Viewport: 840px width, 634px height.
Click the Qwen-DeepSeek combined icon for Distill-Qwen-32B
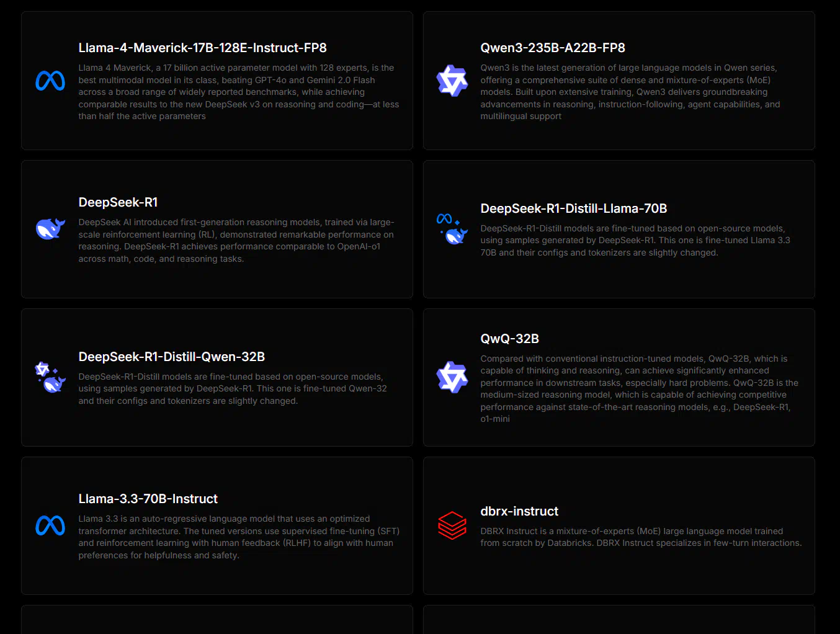coord(50,377)
